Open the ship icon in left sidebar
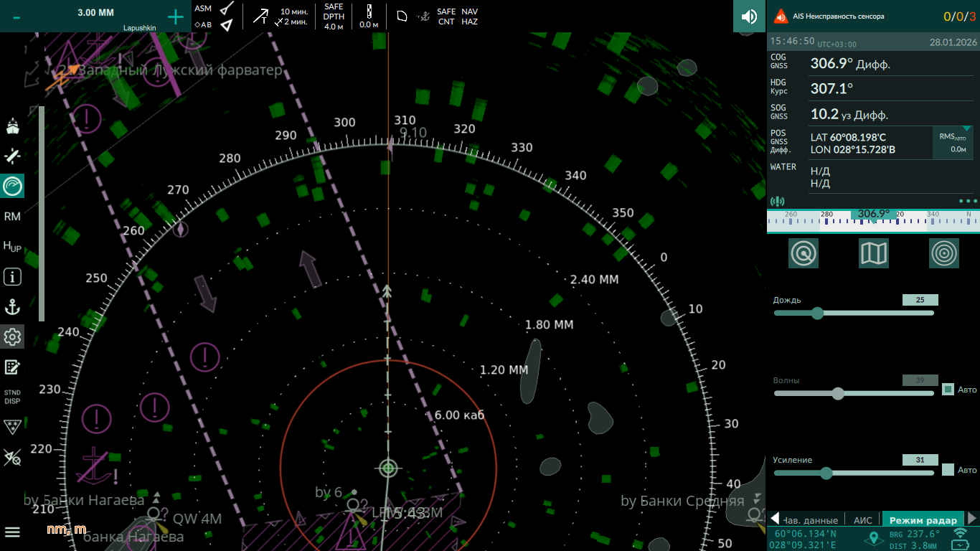This screenshot has height=551, width=980. click(12, 127)
